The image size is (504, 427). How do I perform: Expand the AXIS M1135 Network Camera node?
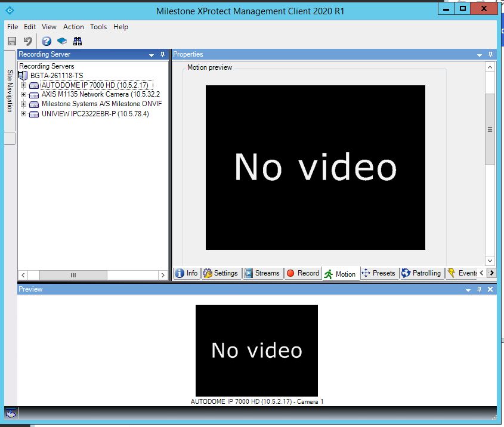(24, 95)
